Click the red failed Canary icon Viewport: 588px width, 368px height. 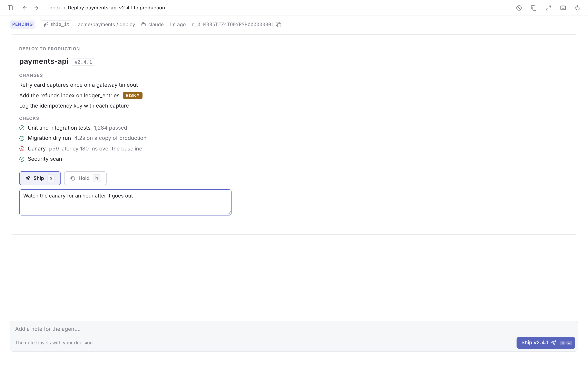click(x=22, y=148)
